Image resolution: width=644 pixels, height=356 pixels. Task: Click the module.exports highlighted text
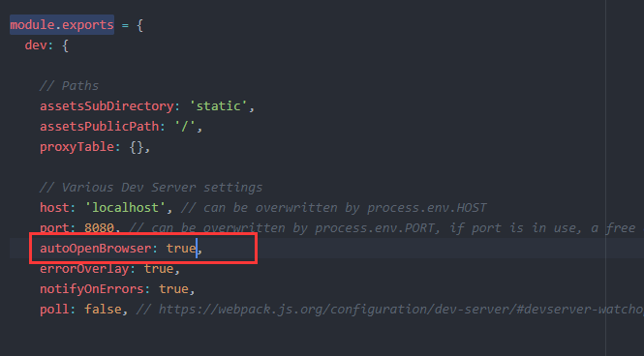coord(62,25)
